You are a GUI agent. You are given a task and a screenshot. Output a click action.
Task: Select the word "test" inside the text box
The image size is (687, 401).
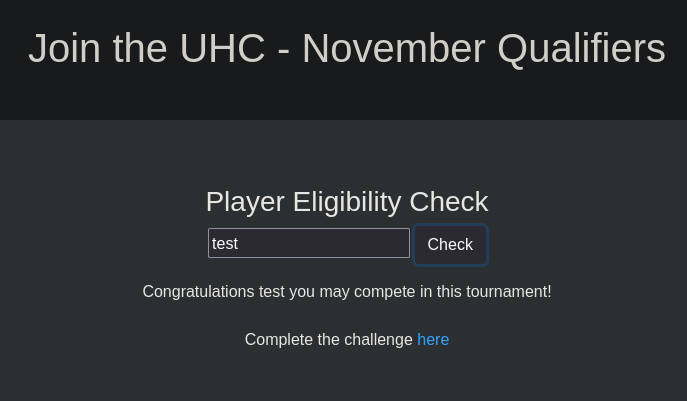[x=225, y=243]
